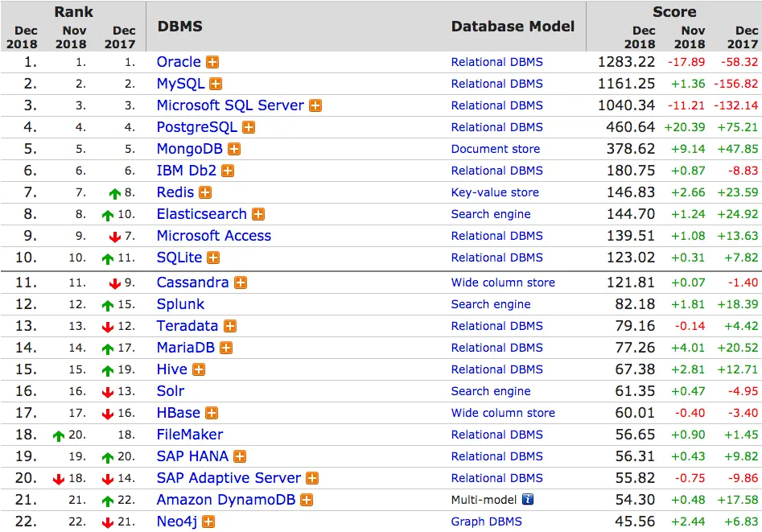Open the MongoDB link

(x=190, y=149)
